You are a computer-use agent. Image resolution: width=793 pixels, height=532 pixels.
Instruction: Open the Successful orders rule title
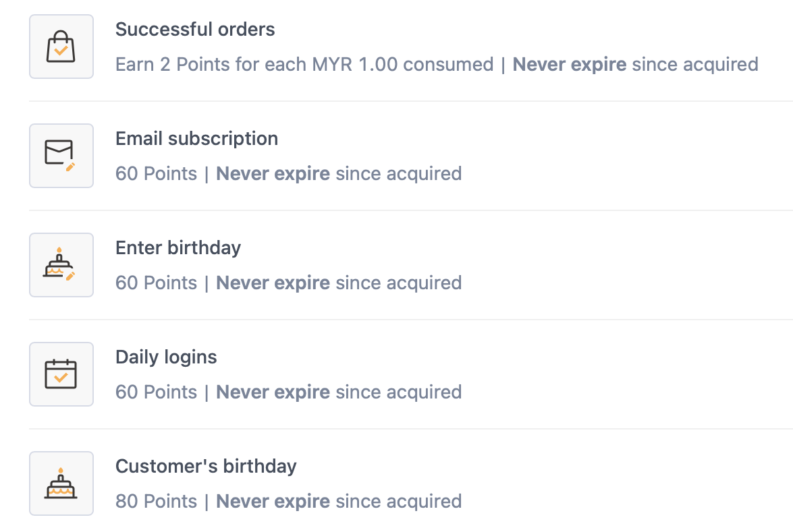pyautogui.click(x=195, y=30)
